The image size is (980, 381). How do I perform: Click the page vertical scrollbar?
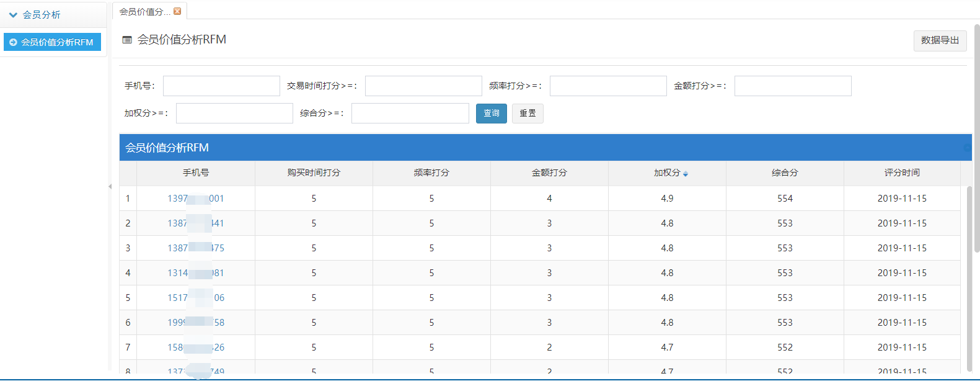pyautogui.click(x=977, y=138)
